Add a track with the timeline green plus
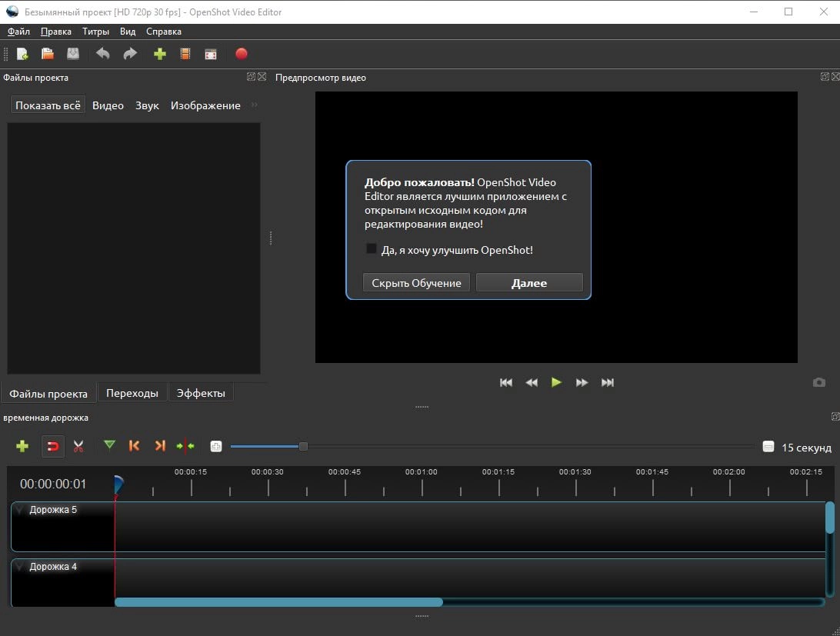 click(22, 446)
